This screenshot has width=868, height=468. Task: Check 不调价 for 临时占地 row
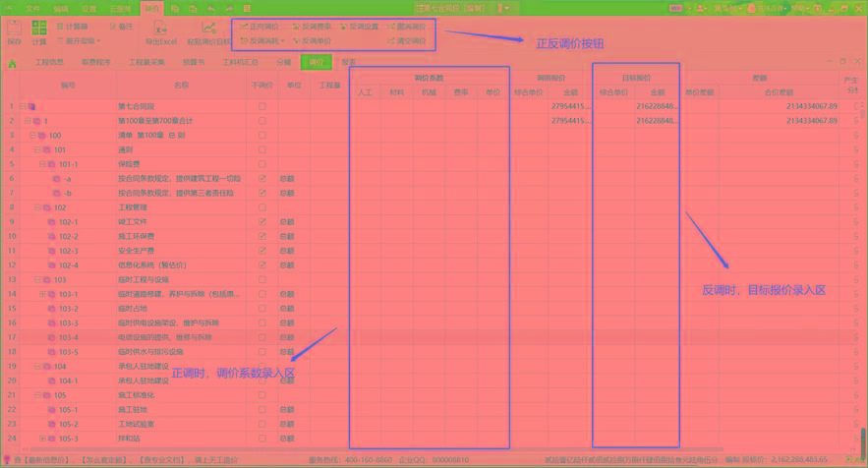(262, 309)
